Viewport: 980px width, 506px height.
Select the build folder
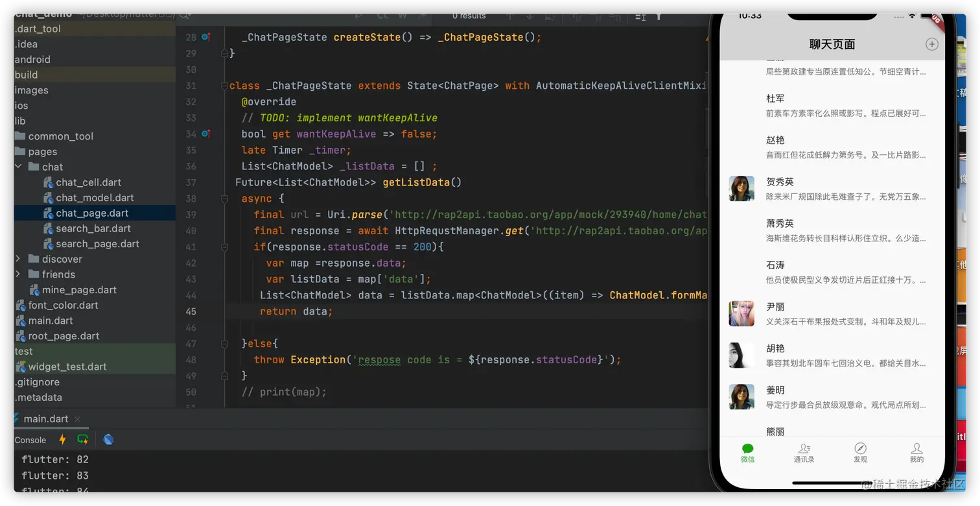26,75
